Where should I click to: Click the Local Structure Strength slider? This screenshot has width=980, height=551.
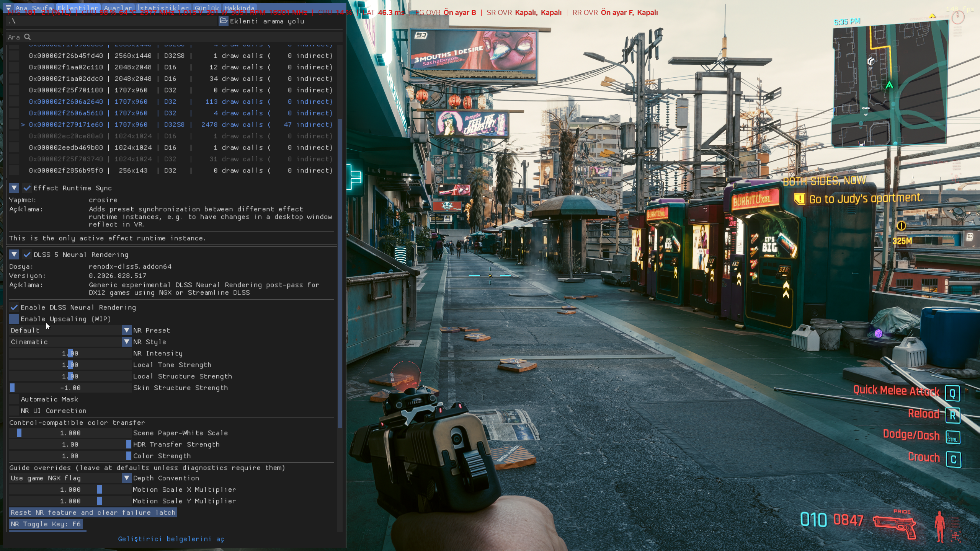coord(70,376)
